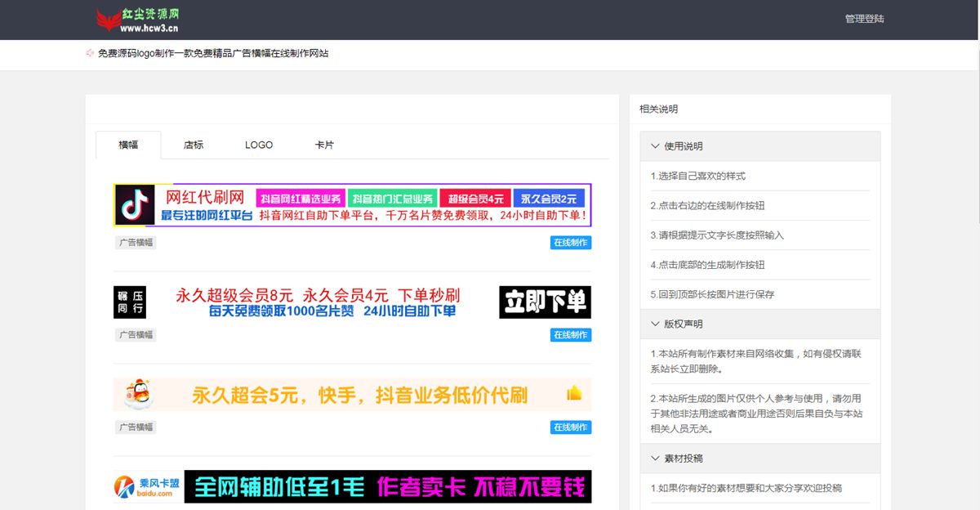Click the speaker announcement icon
This screenshot has height=510, width=980.
(x=90, y=53)
